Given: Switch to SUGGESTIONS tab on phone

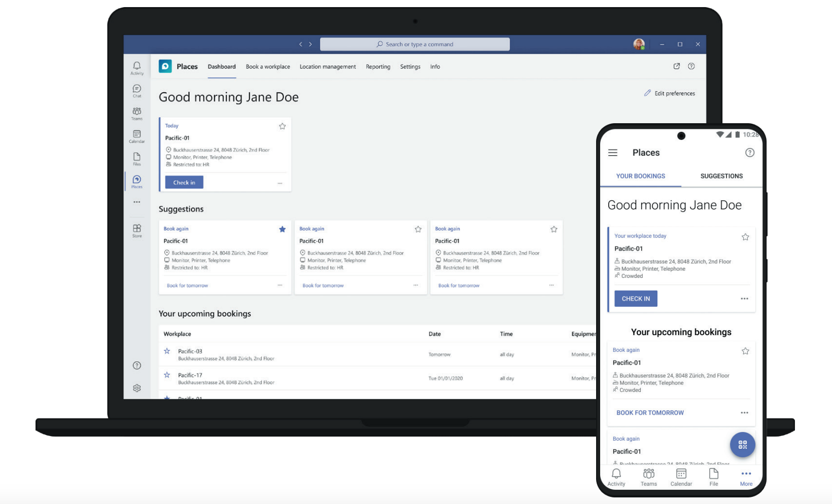Looking at the screenshot, I should pos(721,176).
